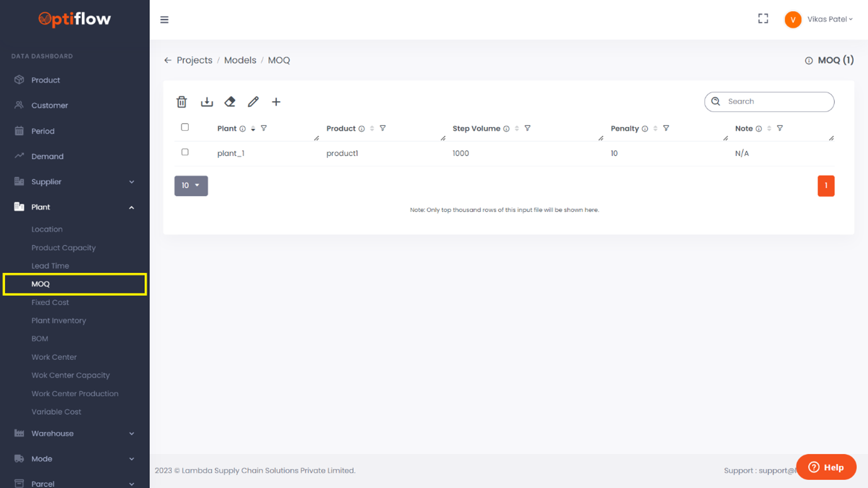Click the download icon above the table
This screenshot has height=488, width=868.
(x=206, y=102)
